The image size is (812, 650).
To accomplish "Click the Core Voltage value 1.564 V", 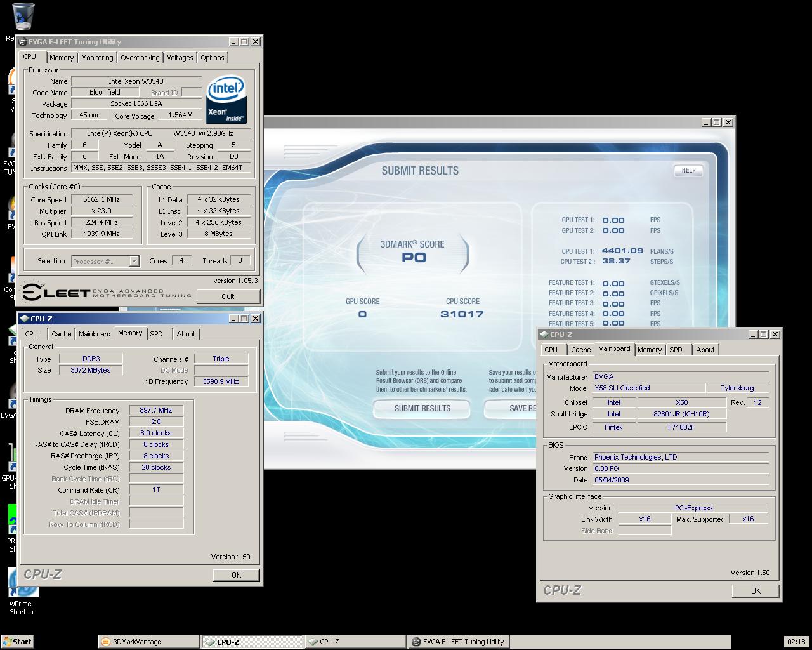I will [180, 116].
